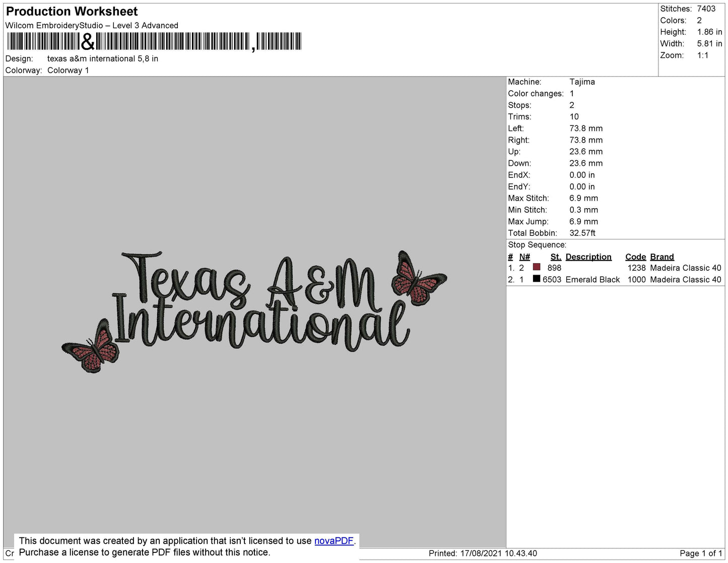Click the Colorway 1 value
This screenshot has width=728, height=563.
click(68, 70)
